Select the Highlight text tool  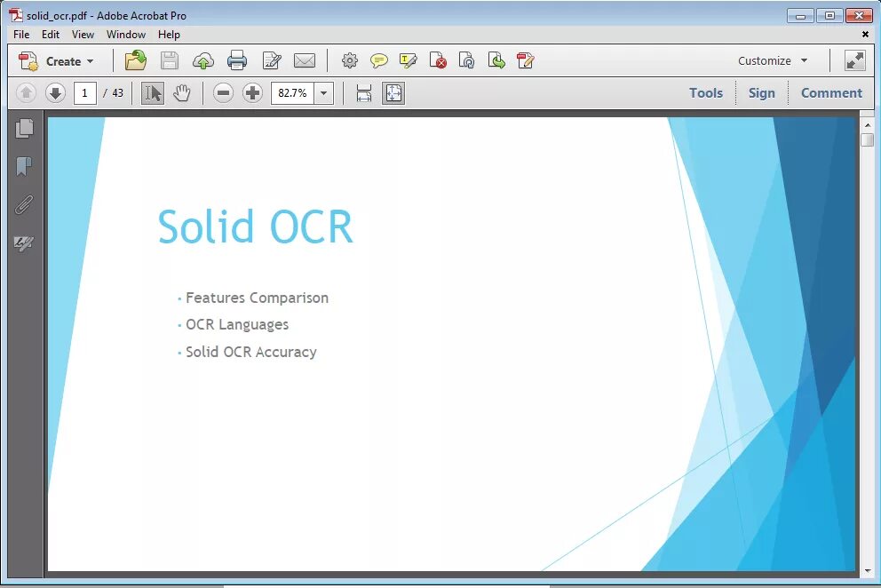pyautogui.click(x=408, y=60)
